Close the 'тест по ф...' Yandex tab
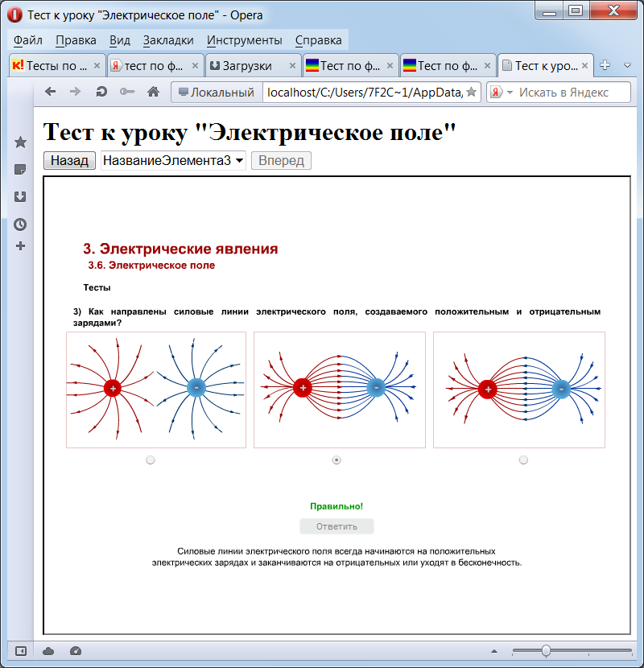The width and height of the screenshot is (644, 668). pyautogui.click(x=195, y=66)
